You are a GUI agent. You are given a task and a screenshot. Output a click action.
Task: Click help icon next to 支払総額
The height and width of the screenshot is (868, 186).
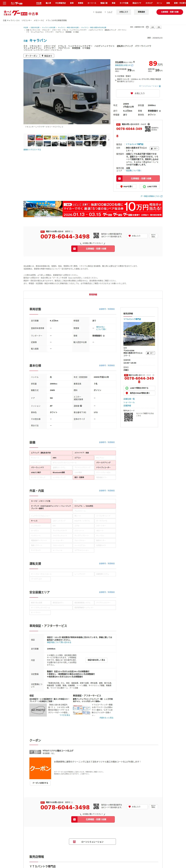point(134,62)
